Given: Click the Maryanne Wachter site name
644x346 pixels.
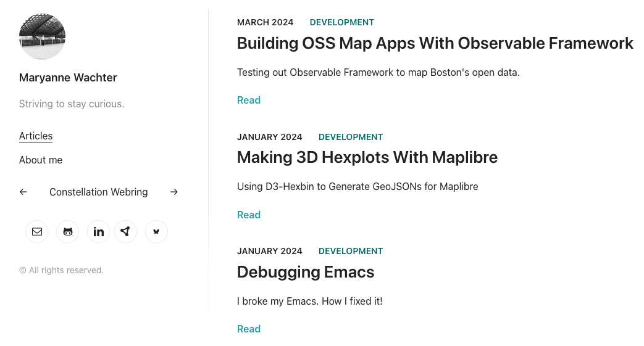Looking at the screenshot, I should point(68,78).
